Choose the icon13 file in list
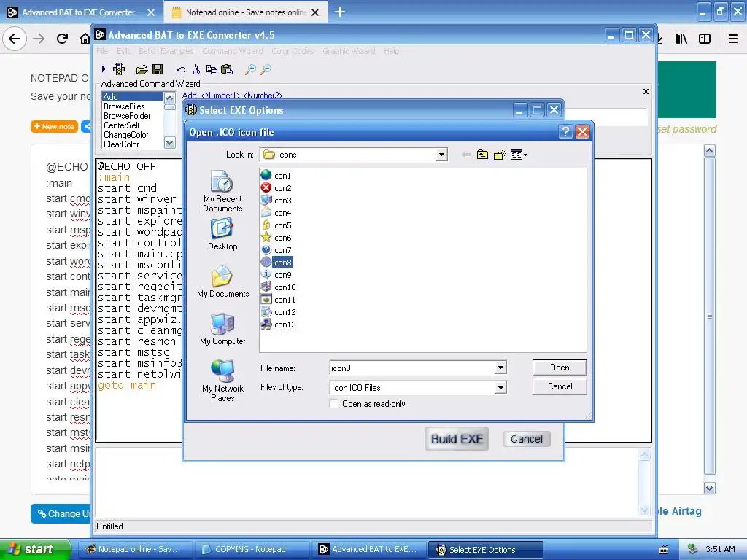This screenshot has width=747, height=560. point(278,324)
